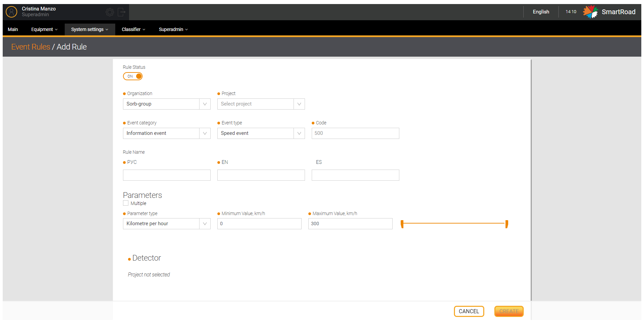
Task: Expand the System settings menu
Action: [x=90, y=29]
